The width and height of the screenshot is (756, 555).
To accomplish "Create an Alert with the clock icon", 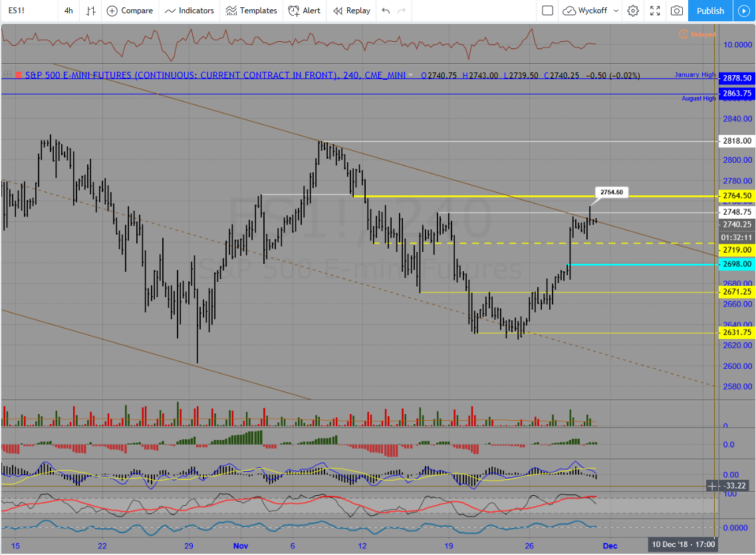I will (x=294, y=11).
